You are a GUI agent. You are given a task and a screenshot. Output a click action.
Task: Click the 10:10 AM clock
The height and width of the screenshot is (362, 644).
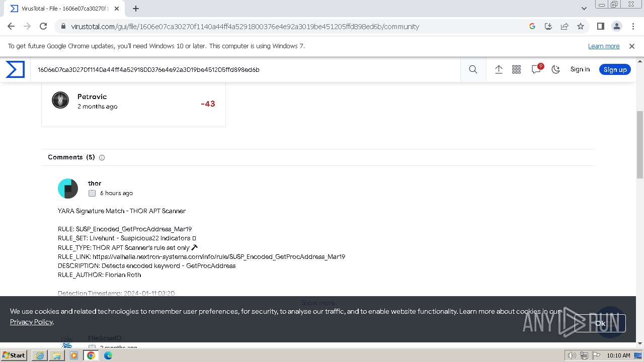point(618,355)
